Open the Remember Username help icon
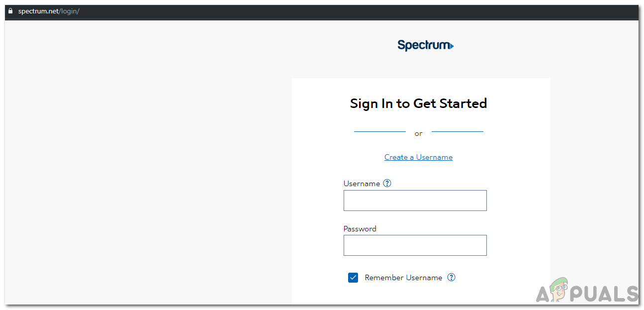The height and width of the screenshot is (310, 644). [451, 277]
